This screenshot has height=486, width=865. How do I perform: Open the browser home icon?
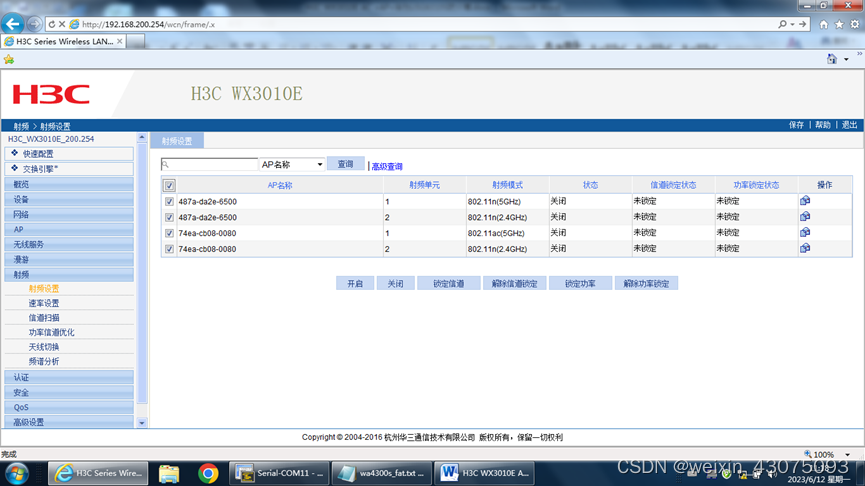click(824, 24)
